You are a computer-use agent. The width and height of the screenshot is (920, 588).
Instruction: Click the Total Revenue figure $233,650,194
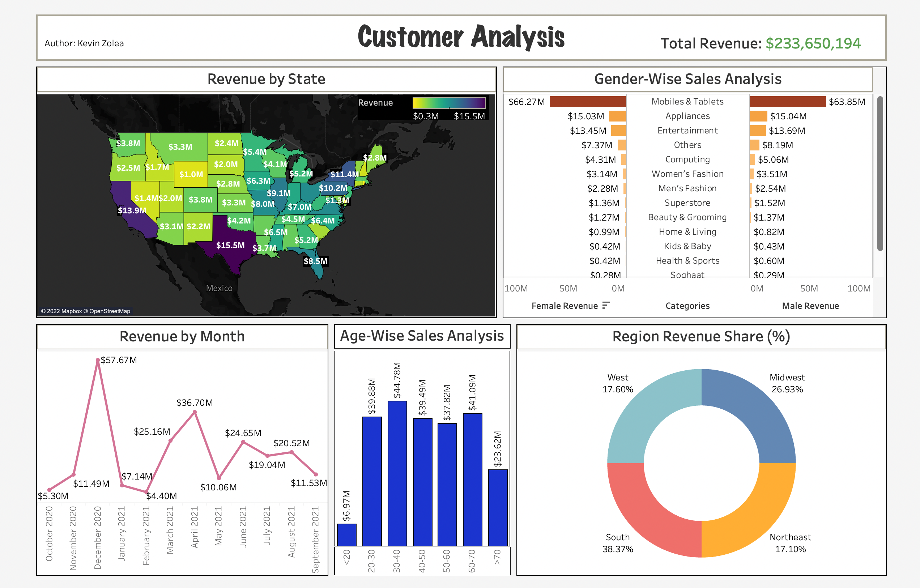point(813,43)
